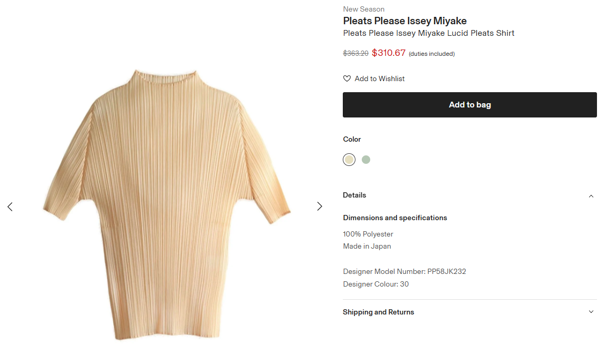Click the red sale price $310.67

389,53
